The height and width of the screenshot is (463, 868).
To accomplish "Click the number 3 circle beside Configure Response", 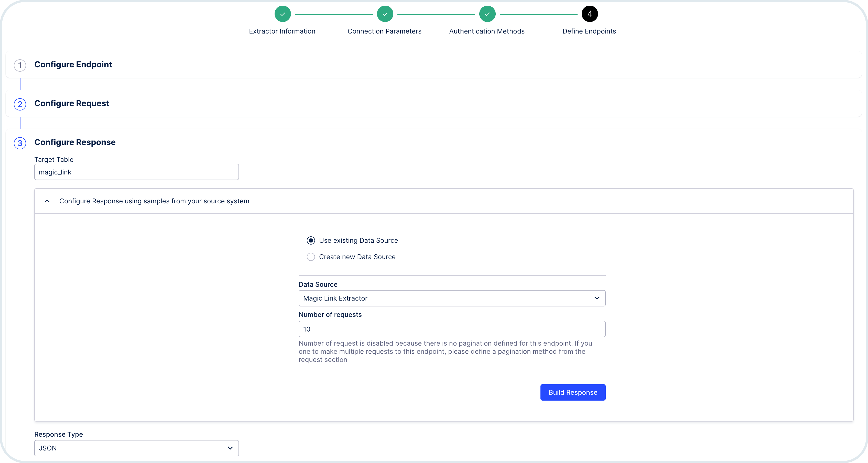I will point(20,143).
